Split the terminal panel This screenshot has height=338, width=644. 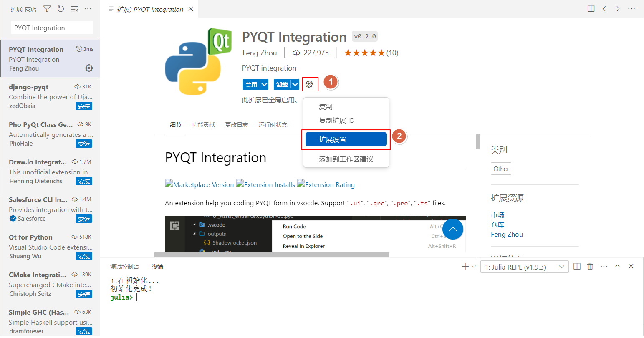tap(577, 267)
